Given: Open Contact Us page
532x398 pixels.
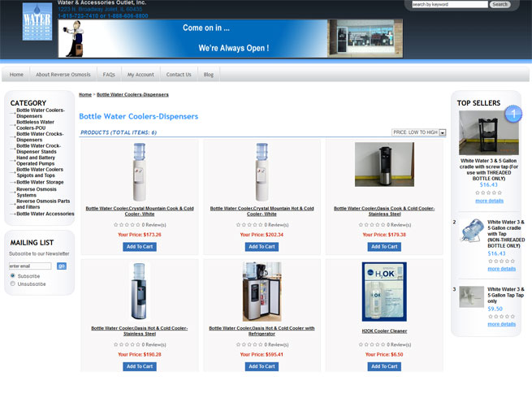Looking at the screenshot, I should [x=179, y=74].
